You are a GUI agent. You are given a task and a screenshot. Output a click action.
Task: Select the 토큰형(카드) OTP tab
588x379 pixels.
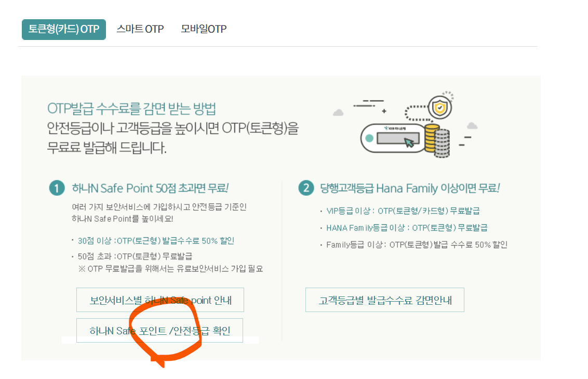(64, 29)
